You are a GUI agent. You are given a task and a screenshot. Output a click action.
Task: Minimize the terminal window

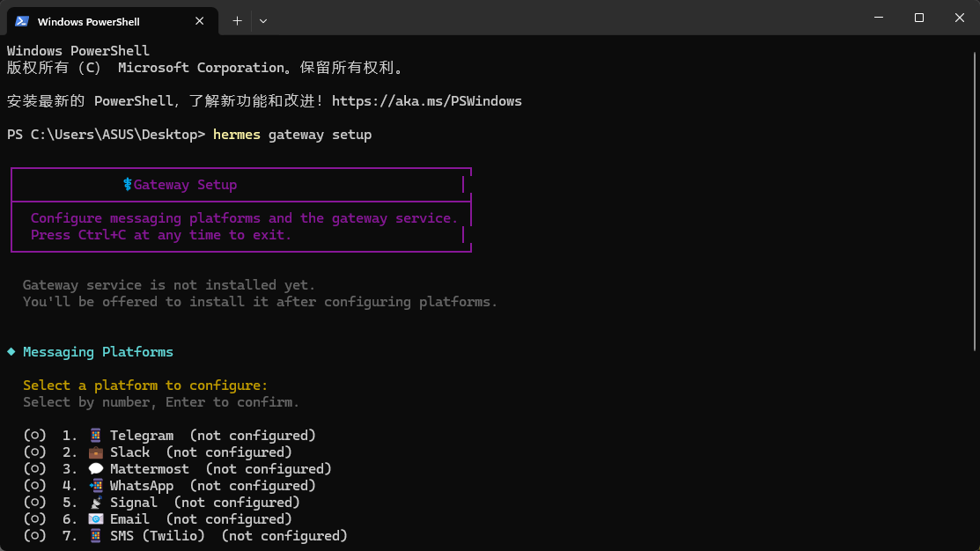[879, 18]
